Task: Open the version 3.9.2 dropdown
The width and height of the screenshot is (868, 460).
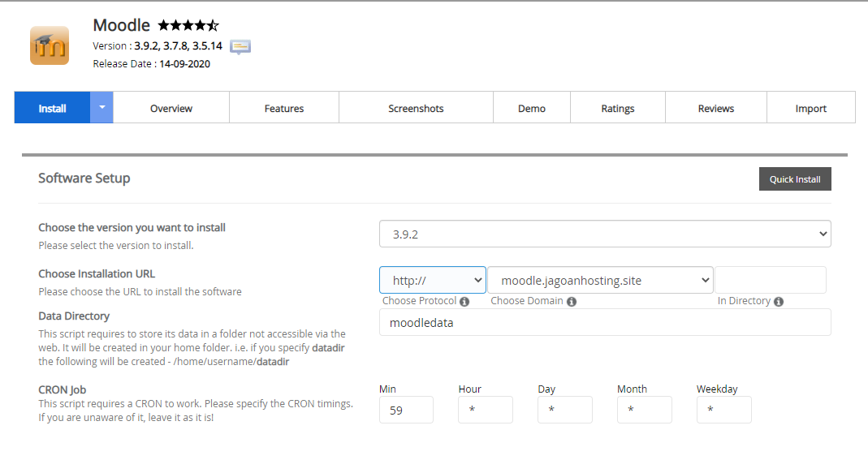Action: tap(605, 234)
